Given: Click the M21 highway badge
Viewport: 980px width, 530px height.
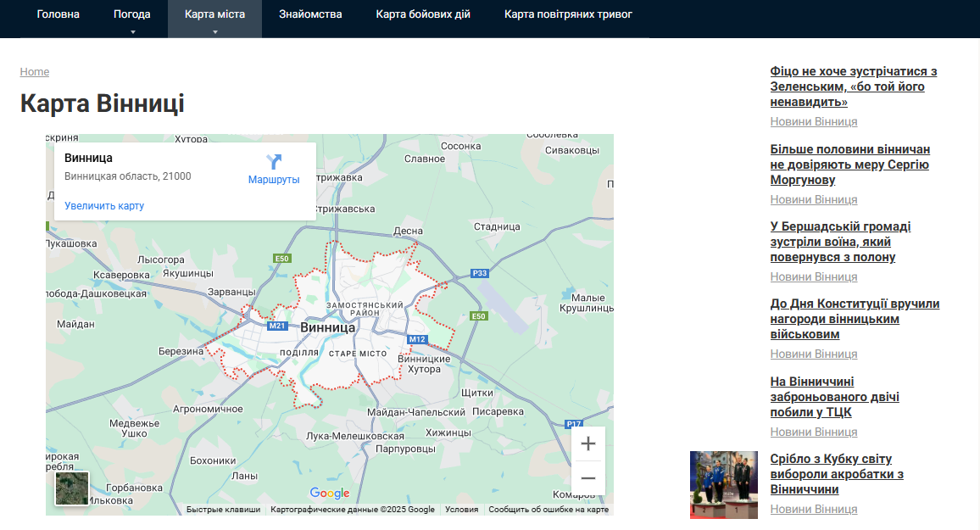Looking at the screenshot, I should pyautogui.click(x=277, y=326).
